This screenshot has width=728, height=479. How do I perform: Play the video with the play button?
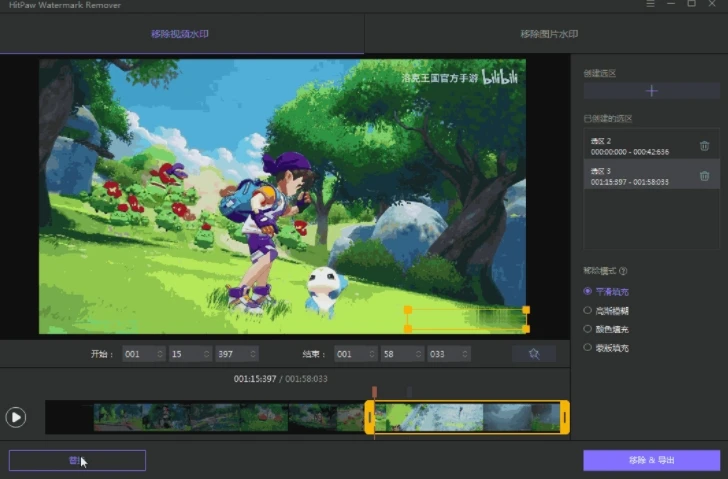[x=16, y=417]
